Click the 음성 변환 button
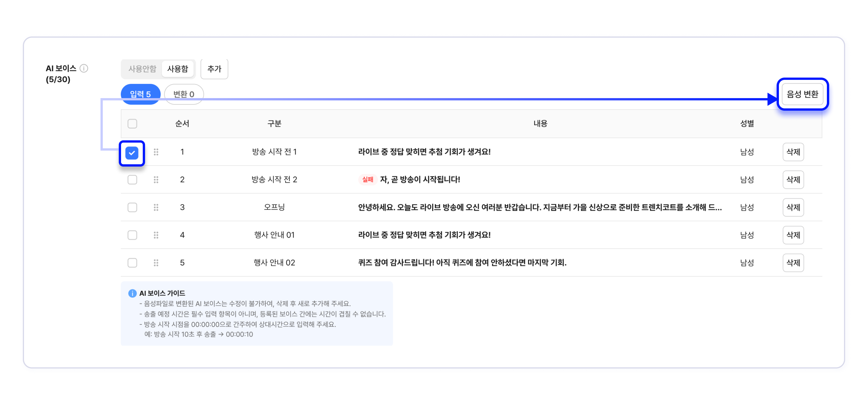Viewport: 868px width, 405px height. (802, 94)
